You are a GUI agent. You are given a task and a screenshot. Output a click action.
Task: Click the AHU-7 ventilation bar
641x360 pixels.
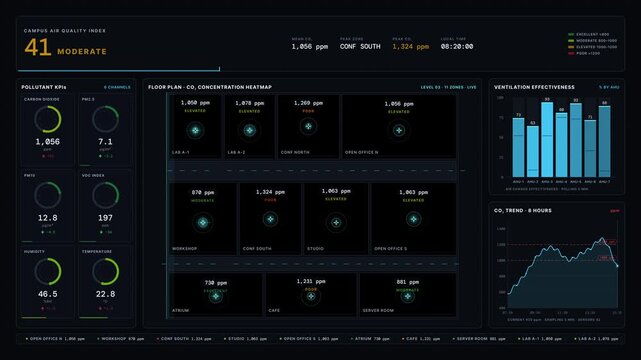605,142
